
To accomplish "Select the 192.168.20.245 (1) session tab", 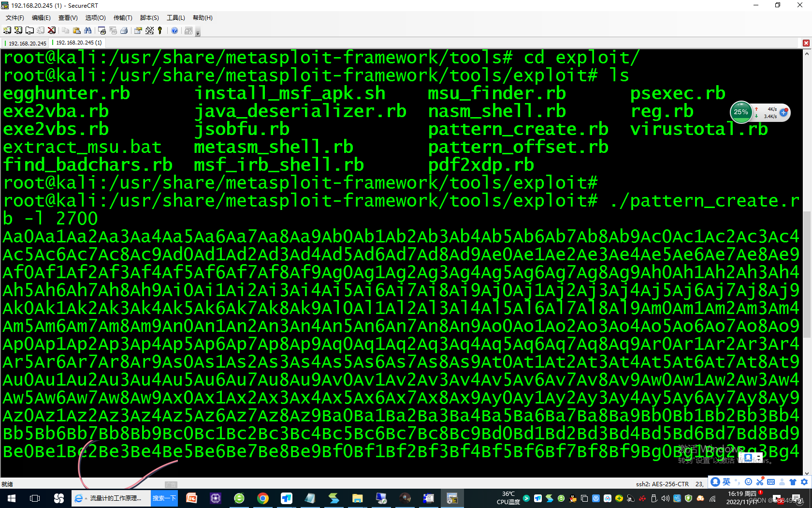I will [78, 43].
